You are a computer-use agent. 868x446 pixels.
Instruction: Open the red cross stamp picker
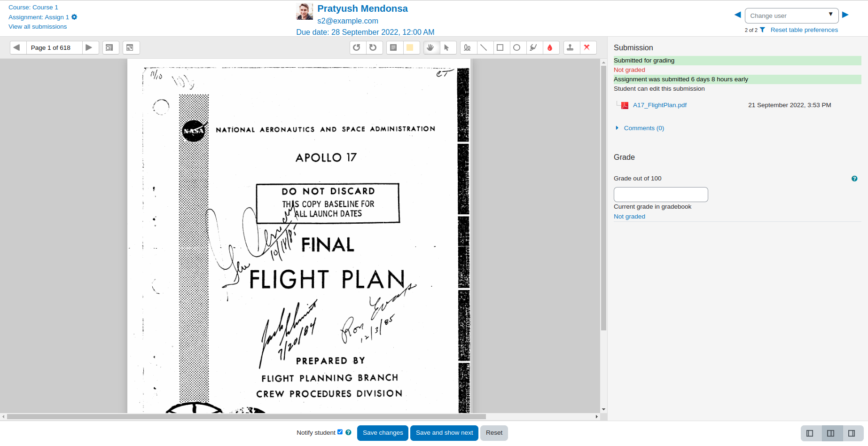(x=587, y=47)
